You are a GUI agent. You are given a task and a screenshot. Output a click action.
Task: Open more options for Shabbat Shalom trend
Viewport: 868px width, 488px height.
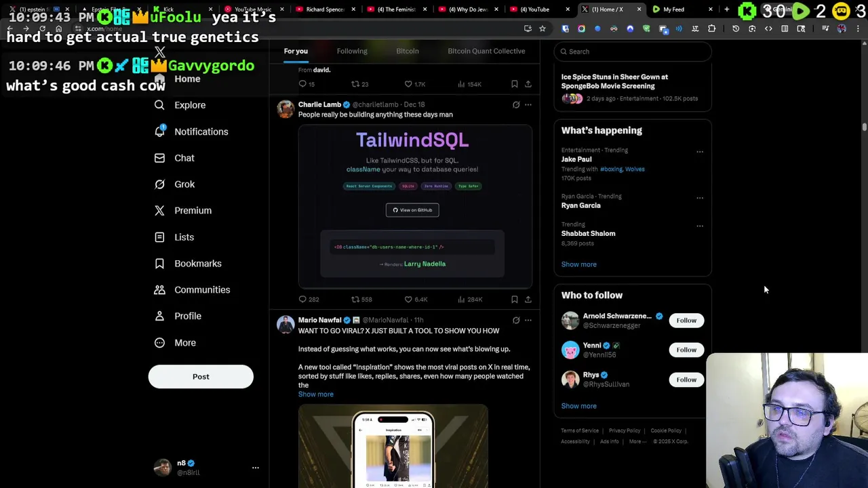click(x=700, y=226)
